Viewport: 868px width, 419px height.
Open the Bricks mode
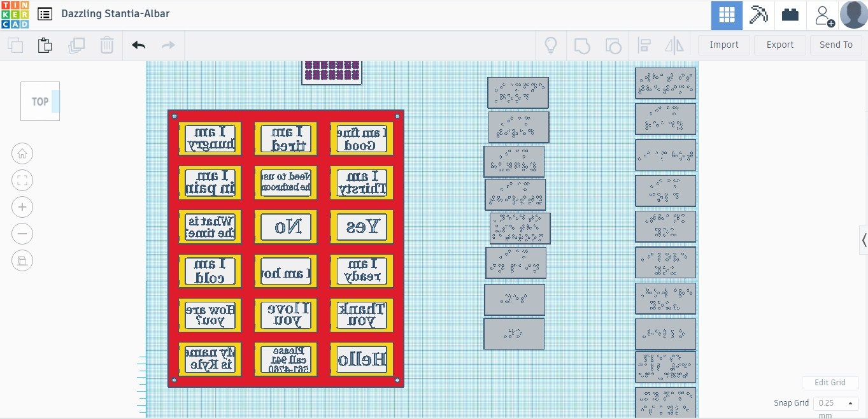[790, 15]
